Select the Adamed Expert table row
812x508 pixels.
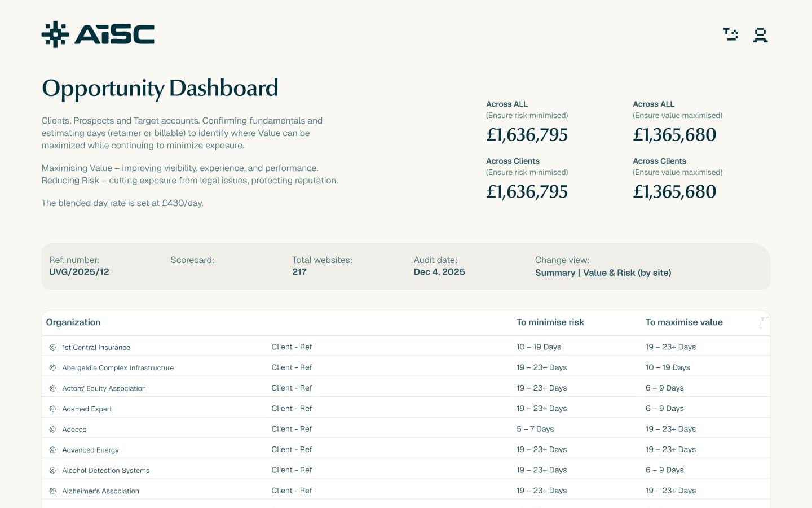coord(395,408)
